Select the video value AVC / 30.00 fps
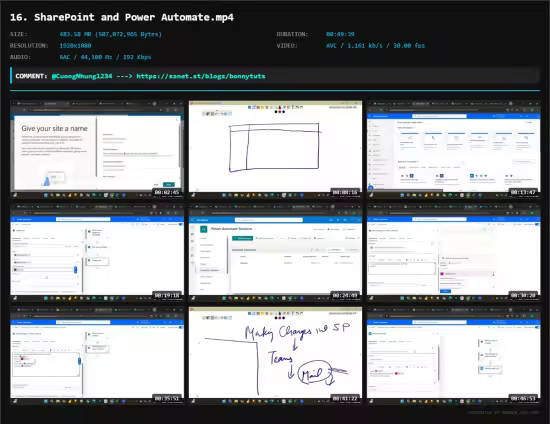The height and width of the screenshot is (424, 550). tap(375, 46)
